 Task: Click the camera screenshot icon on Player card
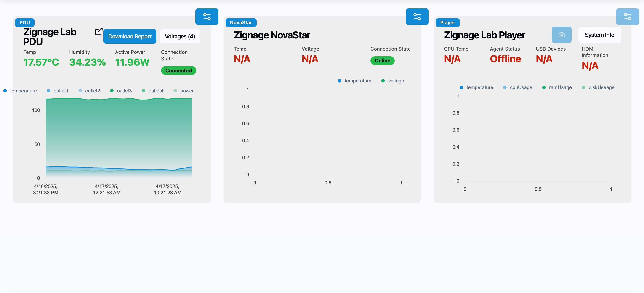pos(562,35)
